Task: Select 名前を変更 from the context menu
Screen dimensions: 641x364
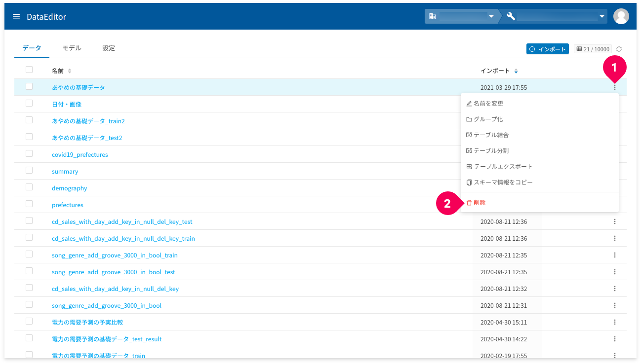Action: (x=539, y=104)
